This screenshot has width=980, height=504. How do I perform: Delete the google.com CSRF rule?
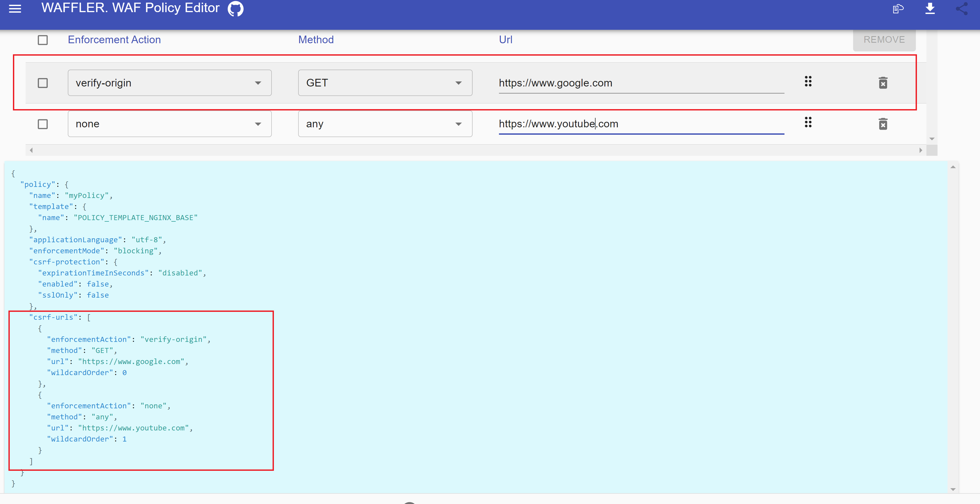pyautogui.click(x=883, y=83)
